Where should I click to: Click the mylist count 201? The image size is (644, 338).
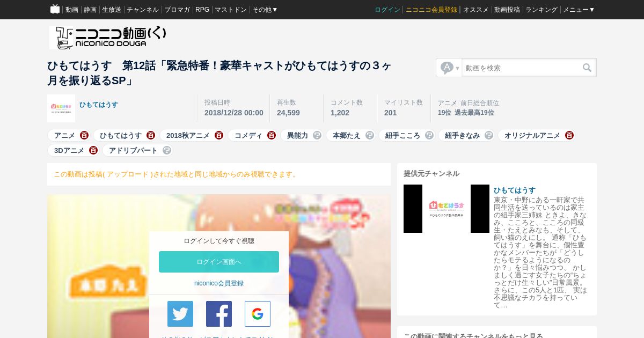(x=390, y=113)
